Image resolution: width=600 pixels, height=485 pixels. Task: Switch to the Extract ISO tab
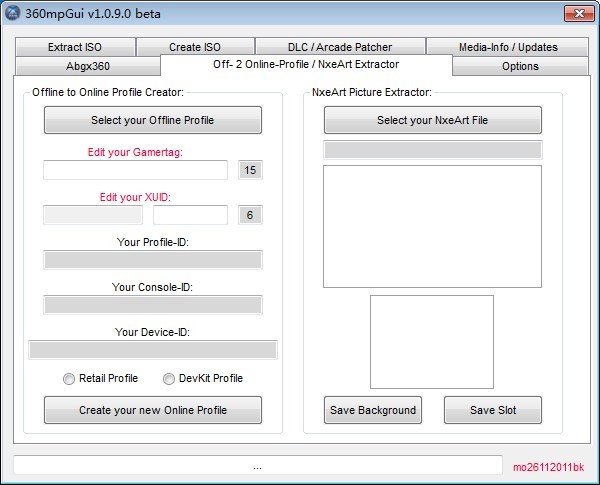click(x=75, y=47)
